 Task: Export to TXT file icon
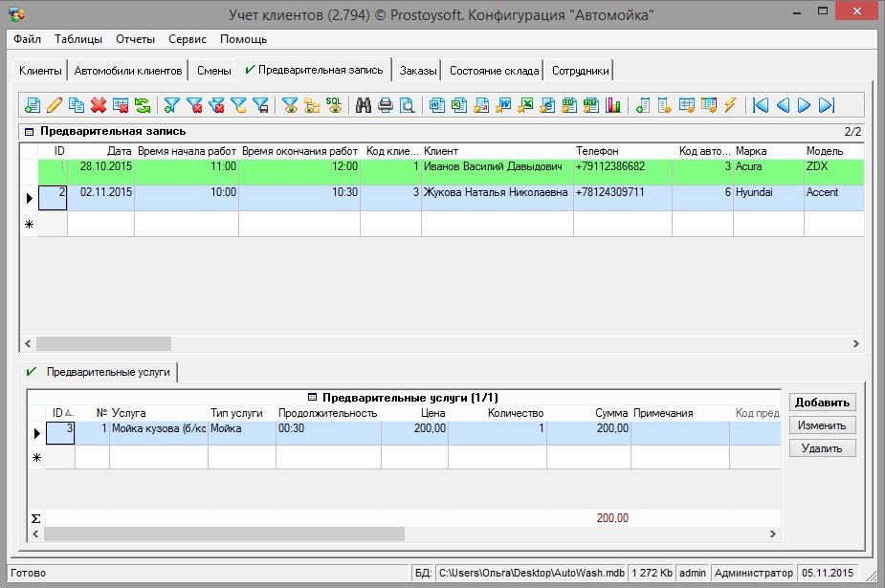point(591,105)
